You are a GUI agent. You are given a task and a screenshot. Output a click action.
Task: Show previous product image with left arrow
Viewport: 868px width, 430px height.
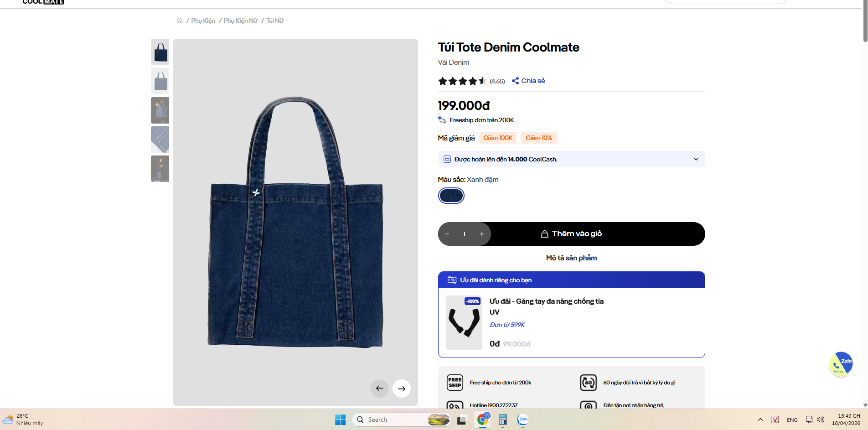click(380, 389)
